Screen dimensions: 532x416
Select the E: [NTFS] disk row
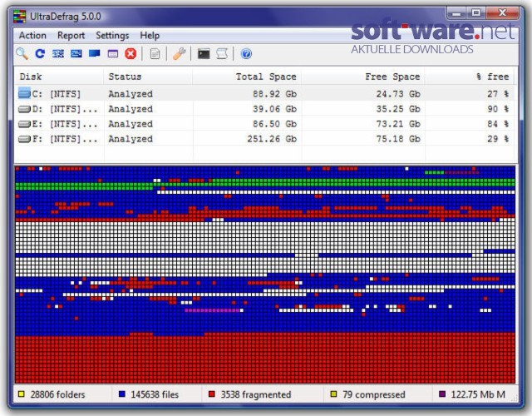[266, 124]
